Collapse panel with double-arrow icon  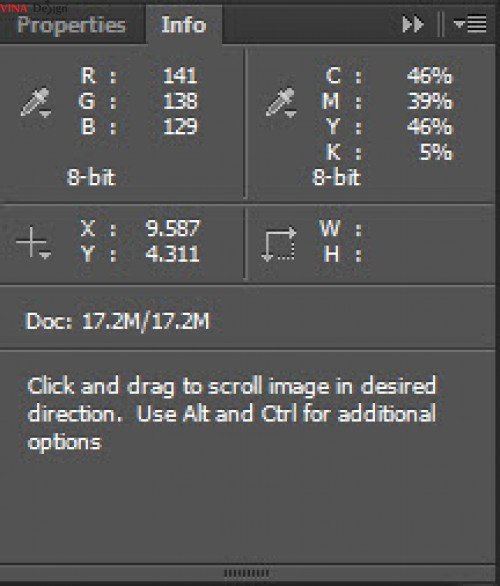pos(413,25)
